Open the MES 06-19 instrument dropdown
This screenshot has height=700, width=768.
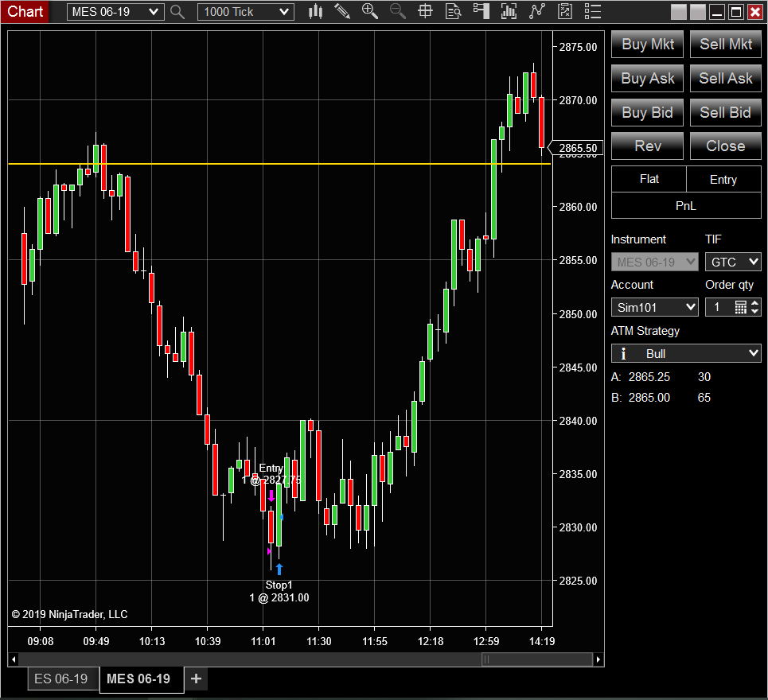pos(115,12)
